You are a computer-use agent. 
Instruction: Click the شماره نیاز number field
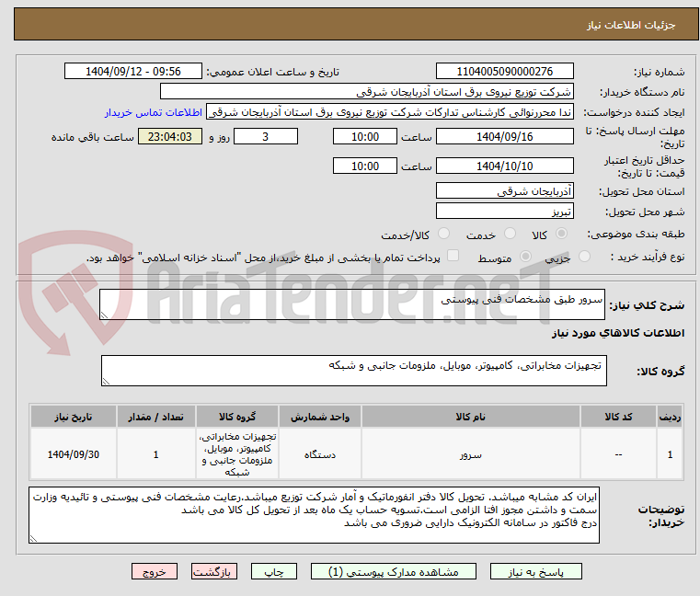point(504,72)
